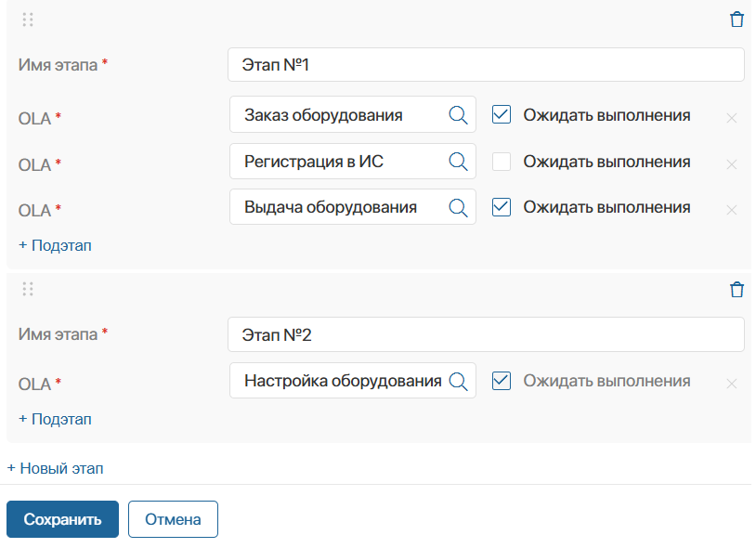Open search for Заказ оборудования OLA field

(458, 115)
